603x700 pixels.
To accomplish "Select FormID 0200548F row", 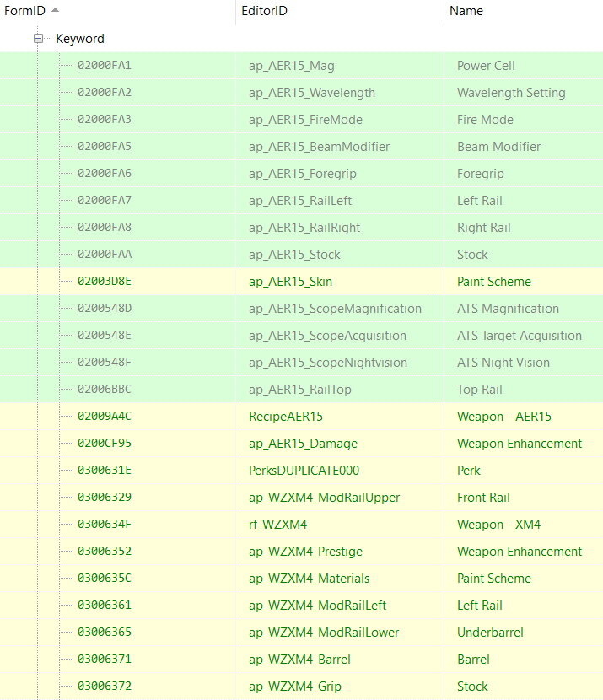I will point(301,362).
